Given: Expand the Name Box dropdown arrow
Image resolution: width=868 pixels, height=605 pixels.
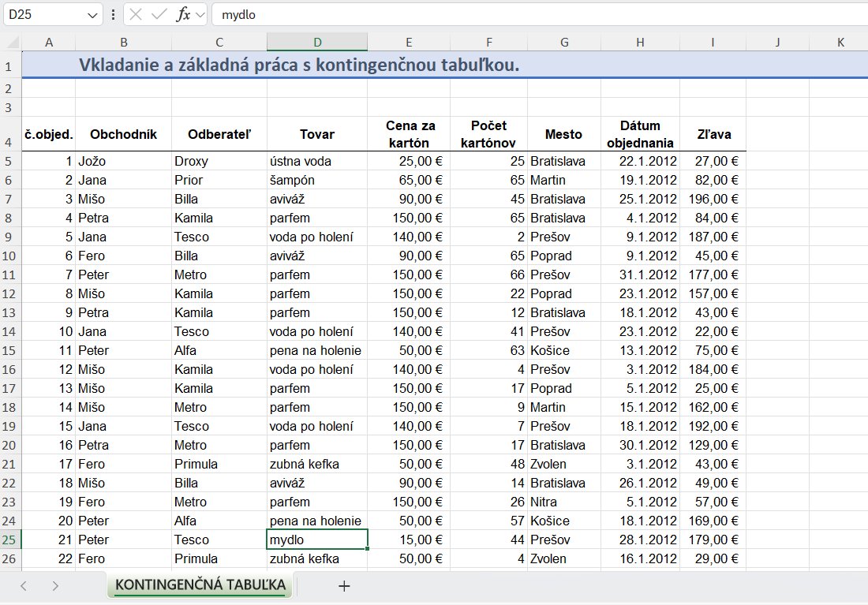Looking at the screenshot, I should tap(92, 16).
